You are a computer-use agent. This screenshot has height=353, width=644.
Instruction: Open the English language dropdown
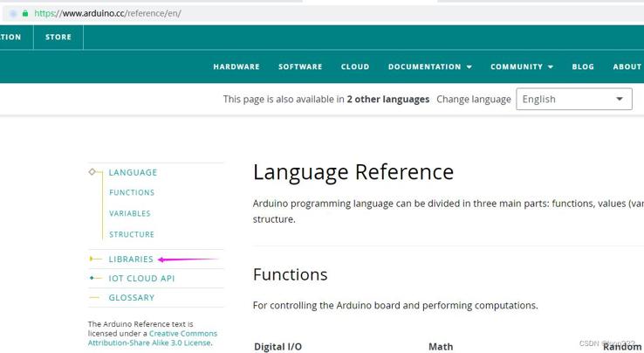pyautogui.click(x=574, y=99)
